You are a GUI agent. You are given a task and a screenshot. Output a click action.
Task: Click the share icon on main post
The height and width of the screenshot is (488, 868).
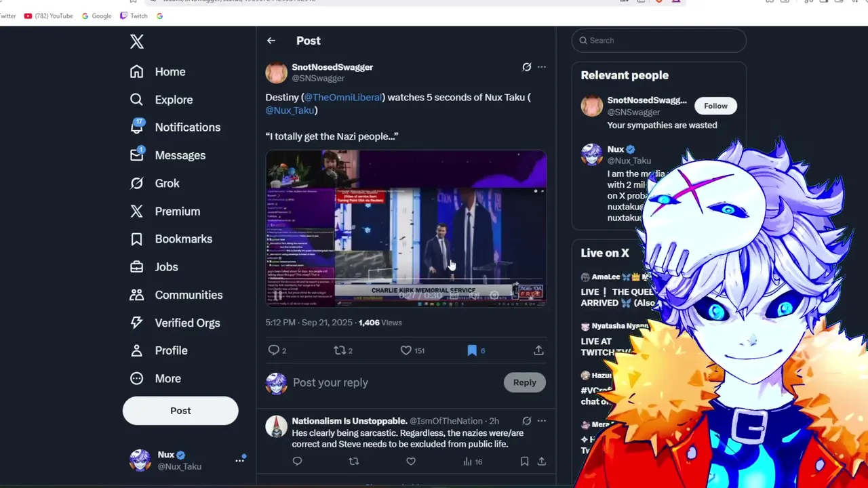point(538,350)
